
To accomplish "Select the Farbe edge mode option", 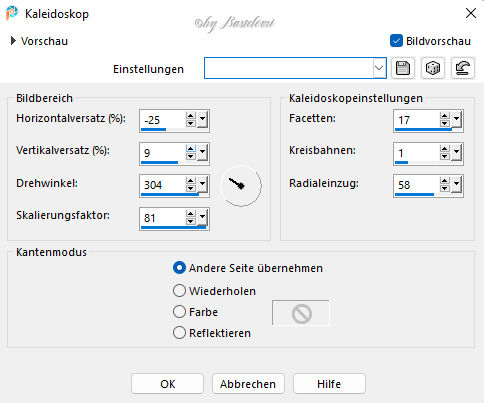I will pyautogui.click(x=179, y=312).
